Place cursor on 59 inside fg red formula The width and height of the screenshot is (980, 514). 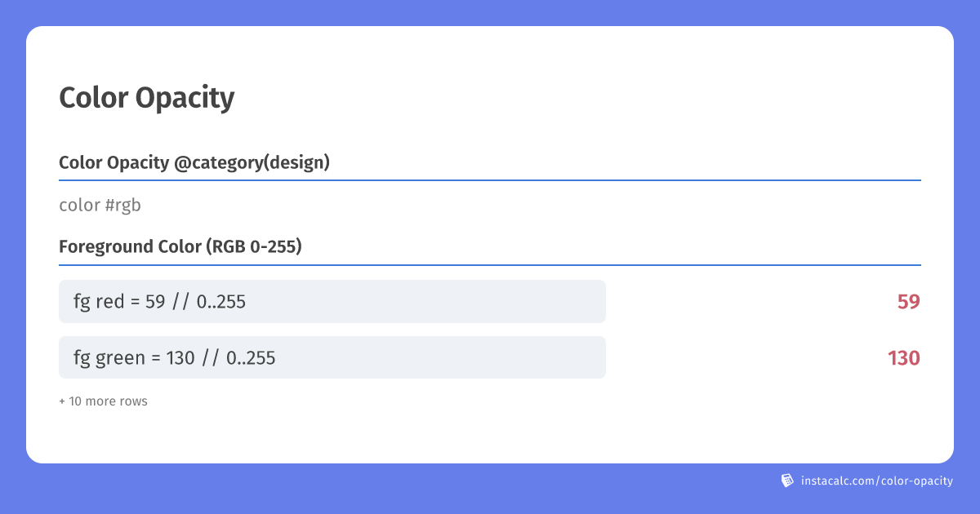pos(155,302)
